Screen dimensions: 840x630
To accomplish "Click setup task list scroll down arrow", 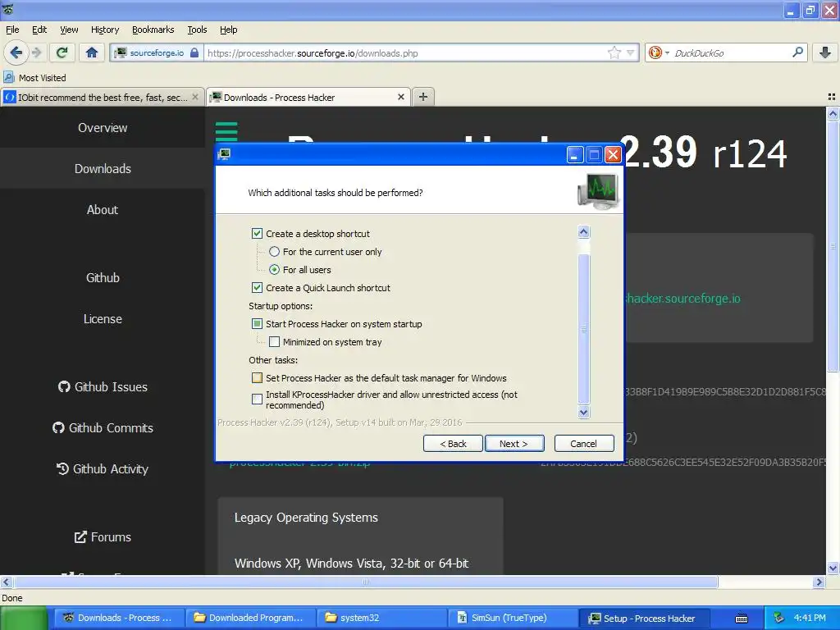I will [584, 412].
